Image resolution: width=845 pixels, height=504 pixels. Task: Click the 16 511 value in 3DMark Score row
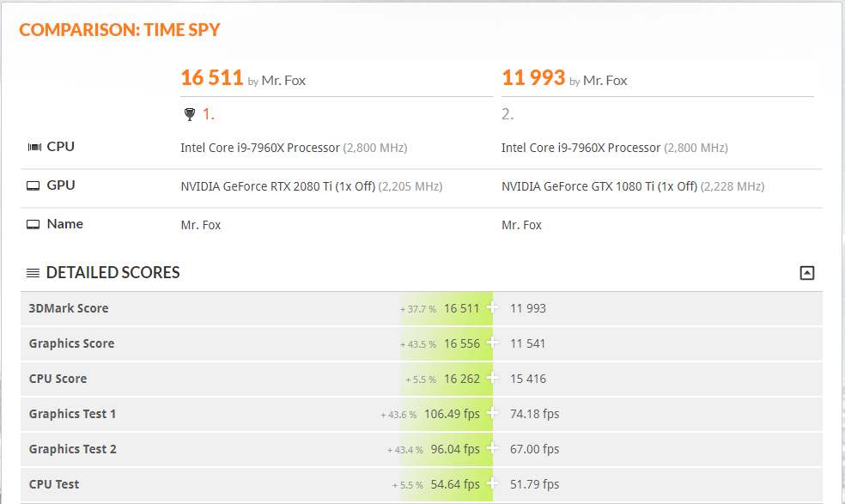pyautogui.click(x=461, y=308)
